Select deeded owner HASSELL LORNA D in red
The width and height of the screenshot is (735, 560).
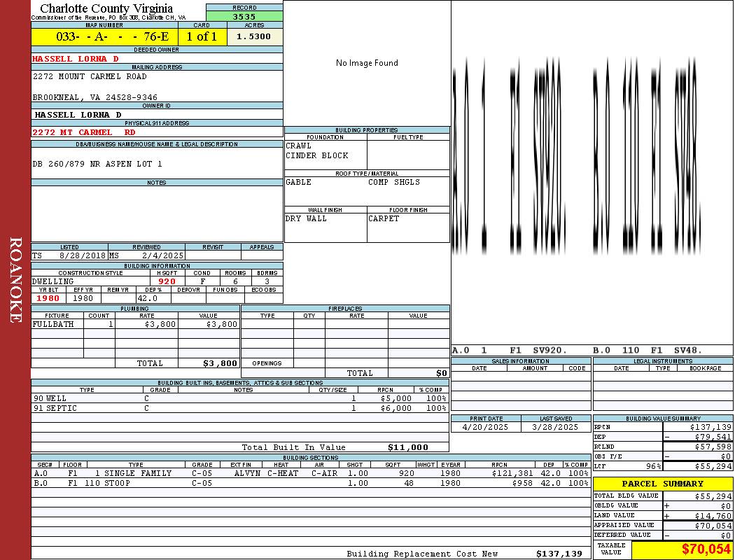pyautogui.click(x=75, y=59)
